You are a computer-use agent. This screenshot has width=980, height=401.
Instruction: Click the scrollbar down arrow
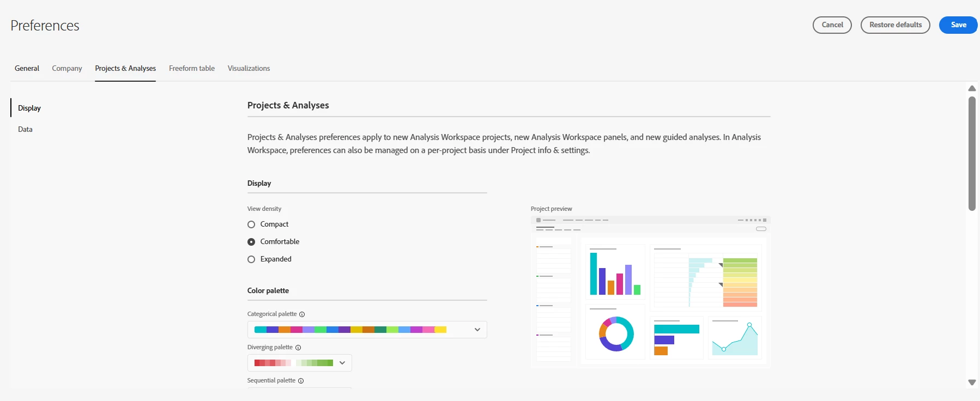pos(972,382)
